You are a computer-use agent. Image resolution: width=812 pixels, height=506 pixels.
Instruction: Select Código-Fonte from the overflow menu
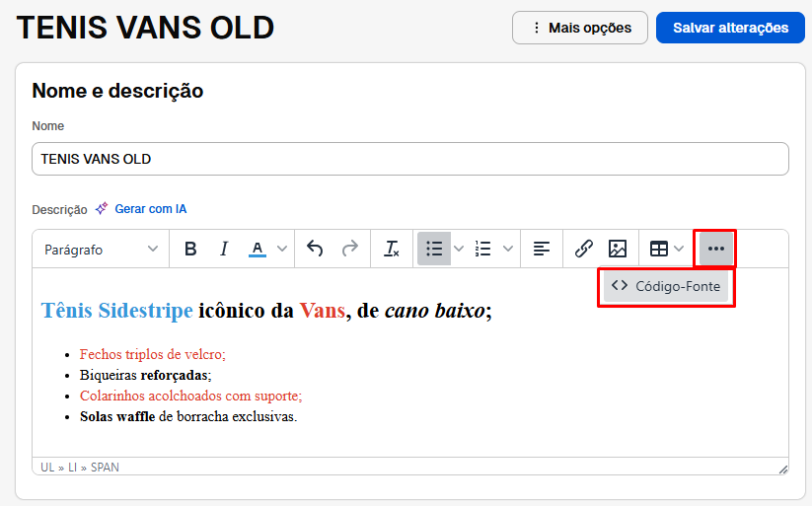click(x=666, y=286)
